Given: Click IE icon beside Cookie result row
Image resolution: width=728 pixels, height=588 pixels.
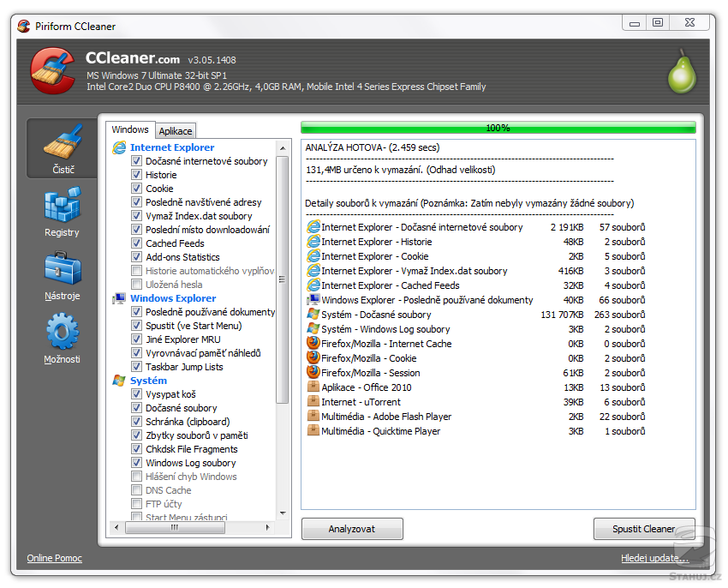Looking at the screenshot, I should point(313,256).
